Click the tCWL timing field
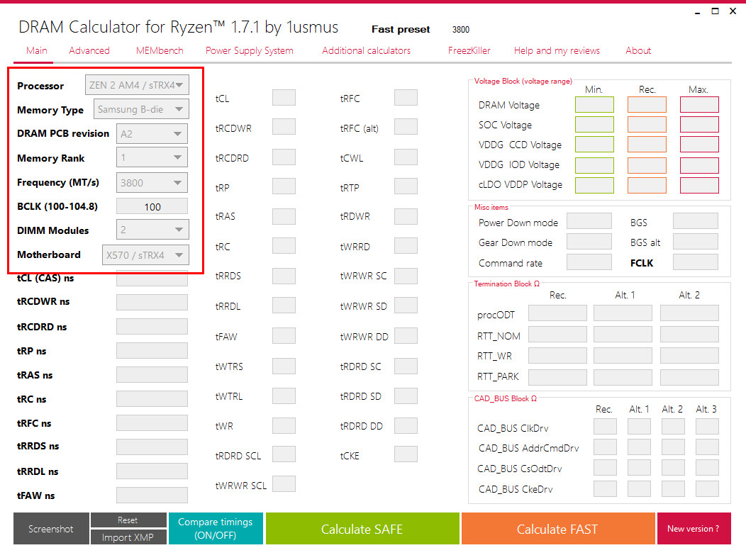Image resolution: width=746 pixels, height=560 pixels. [406, 157]
